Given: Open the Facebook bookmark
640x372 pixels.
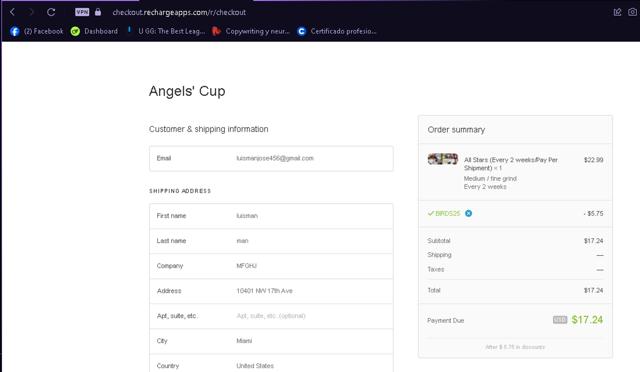Looking at the screenshot, I should point(37,31).
